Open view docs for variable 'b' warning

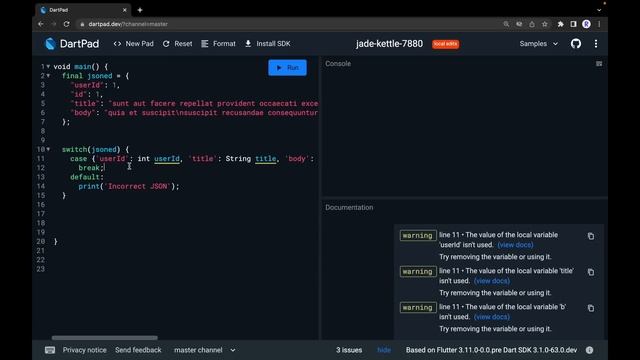[x=491, y=317]
